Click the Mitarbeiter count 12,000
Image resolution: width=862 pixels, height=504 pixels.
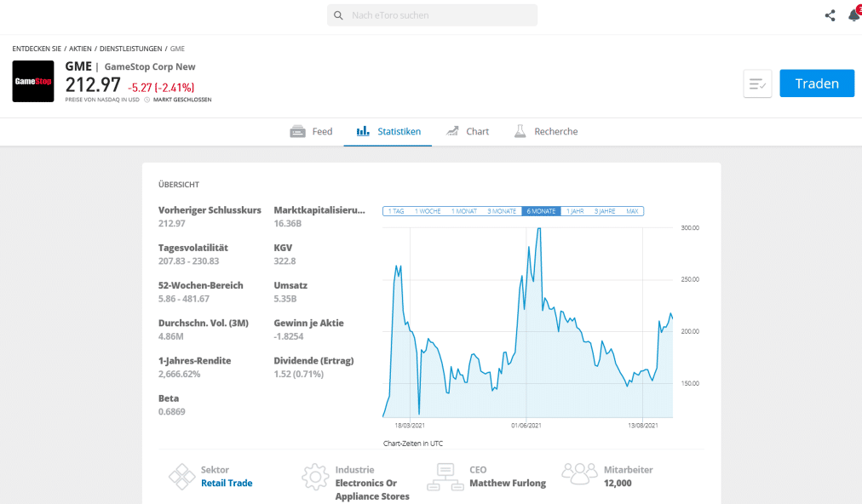(x=618, y=483)
